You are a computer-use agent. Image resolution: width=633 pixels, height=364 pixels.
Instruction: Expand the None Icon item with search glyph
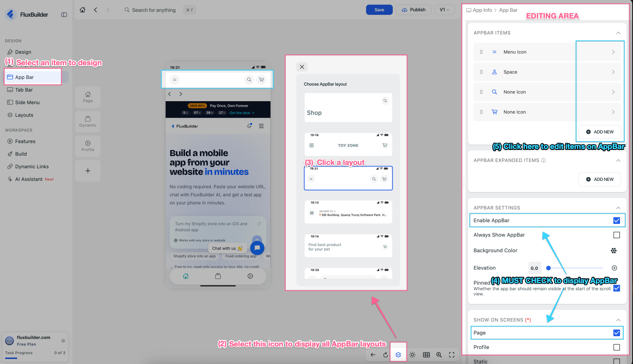pyautogui.click(x=613, y=92)
